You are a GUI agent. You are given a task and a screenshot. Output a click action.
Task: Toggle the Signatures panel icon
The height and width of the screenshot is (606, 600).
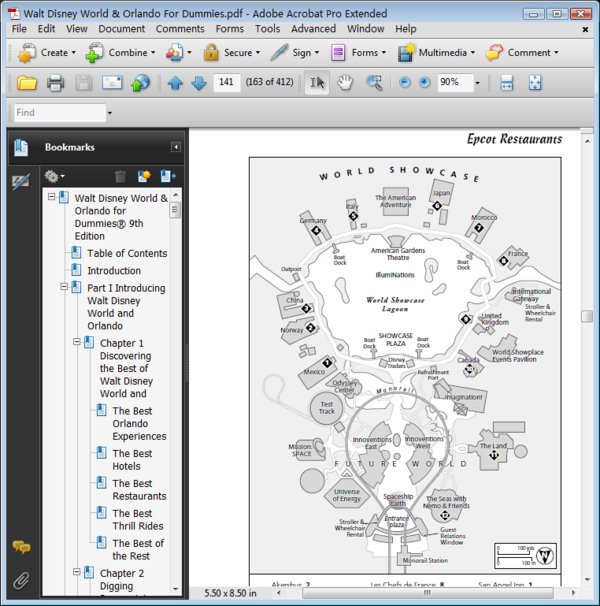[x=21, y=181]
